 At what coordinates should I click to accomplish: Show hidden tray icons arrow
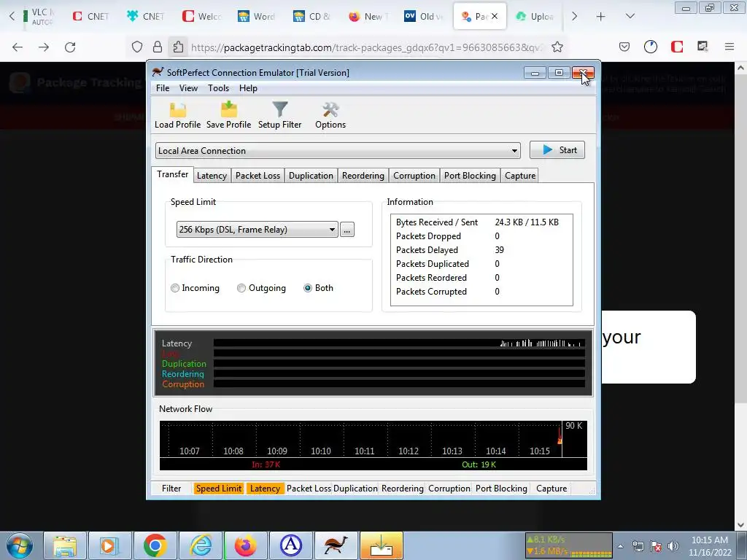pos(620,546)
